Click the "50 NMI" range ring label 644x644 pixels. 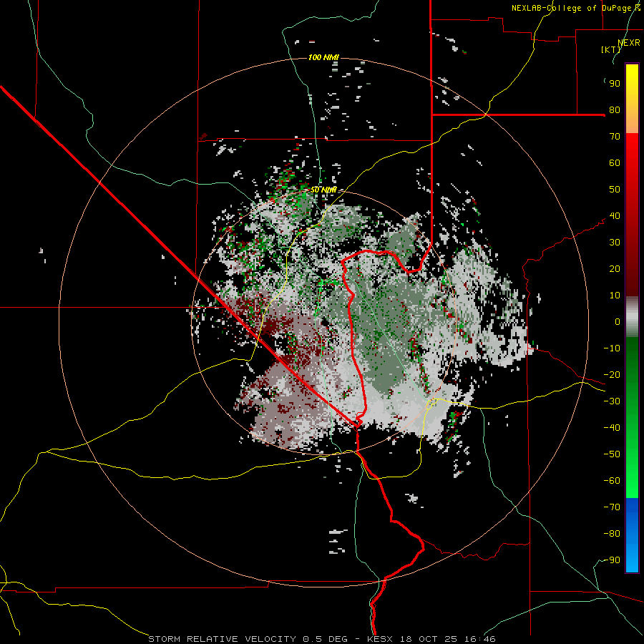point(323,190)
